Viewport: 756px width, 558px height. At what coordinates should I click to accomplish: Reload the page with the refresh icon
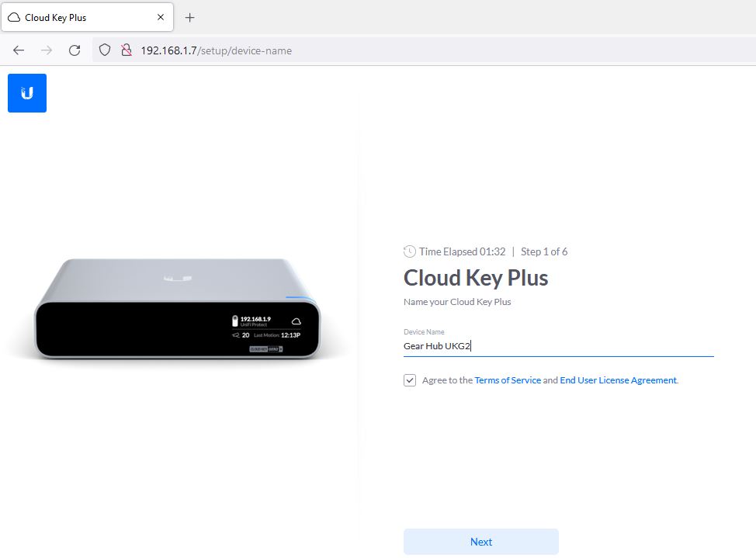pyautogui.click(x=75, y=50)
